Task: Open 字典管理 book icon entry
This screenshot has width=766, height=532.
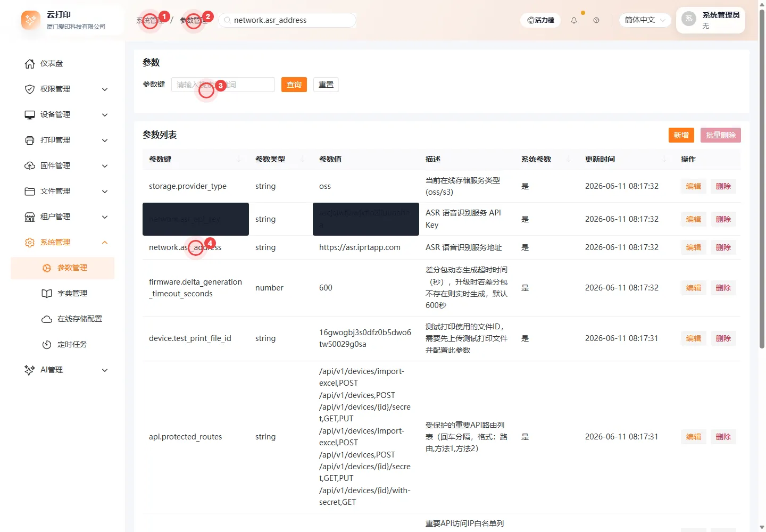Action: point(47,294)
